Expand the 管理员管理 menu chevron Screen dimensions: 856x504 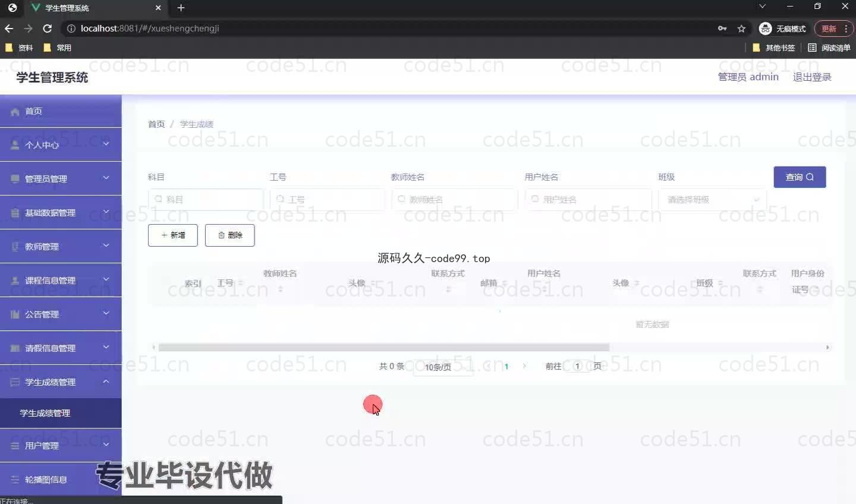106,178
